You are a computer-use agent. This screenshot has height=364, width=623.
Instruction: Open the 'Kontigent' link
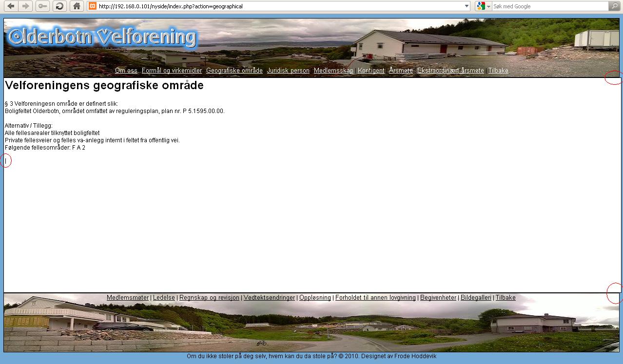[x=371, y=71]
